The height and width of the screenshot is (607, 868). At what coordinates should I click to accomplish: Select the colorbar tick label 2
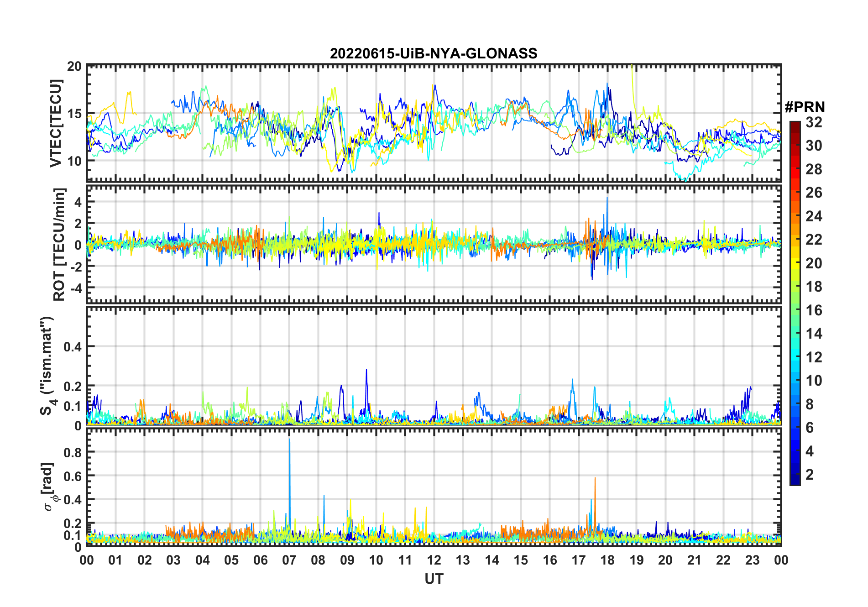[810, 475]
